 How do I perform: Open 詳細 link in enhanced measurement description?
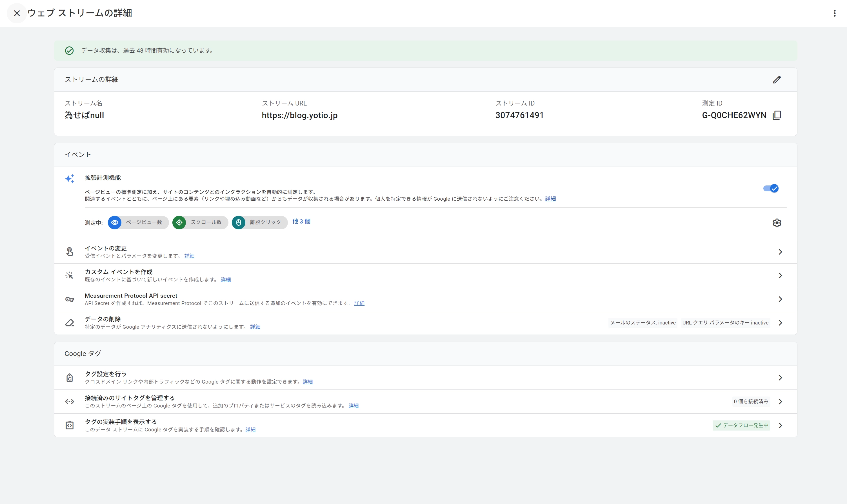[550, 199]
